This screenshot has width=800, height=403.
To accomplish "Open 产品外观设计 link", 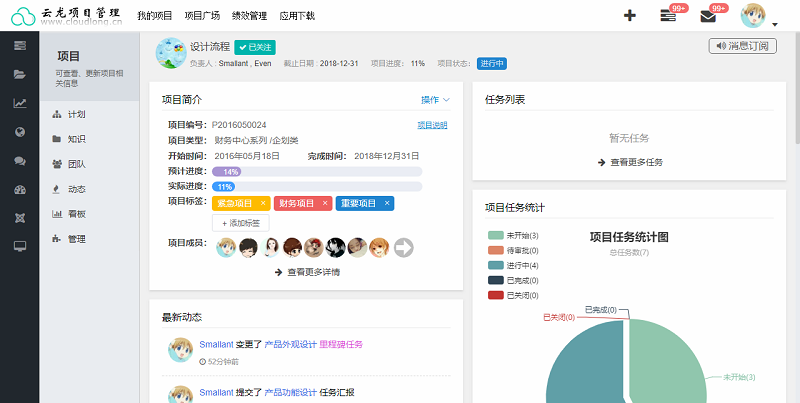I will [291, 344].
